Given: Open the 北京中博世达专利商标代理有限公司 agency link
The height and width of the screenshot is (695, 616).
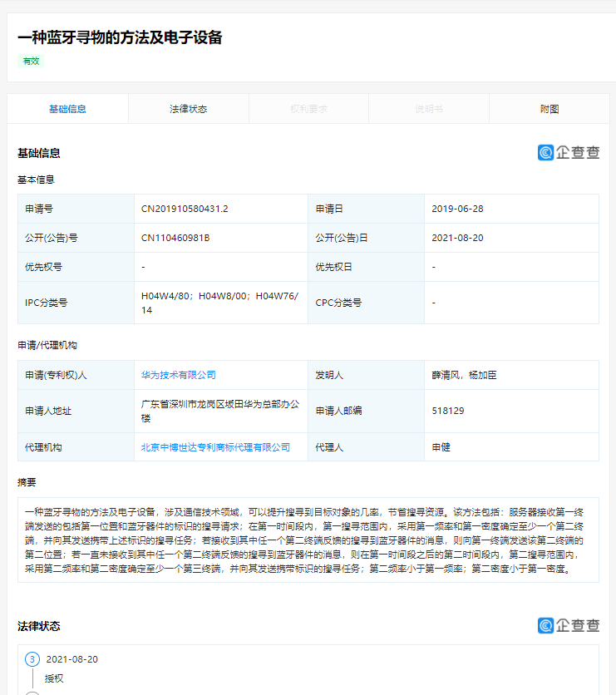Looking at the screenshot, I should coord(216,447).
